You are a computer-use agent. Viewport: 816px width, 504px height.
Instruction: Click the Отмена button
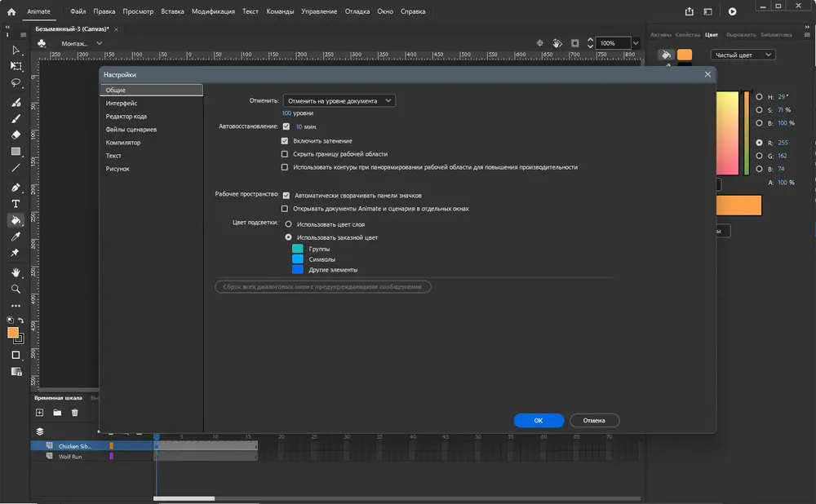[x=594, y=420]
